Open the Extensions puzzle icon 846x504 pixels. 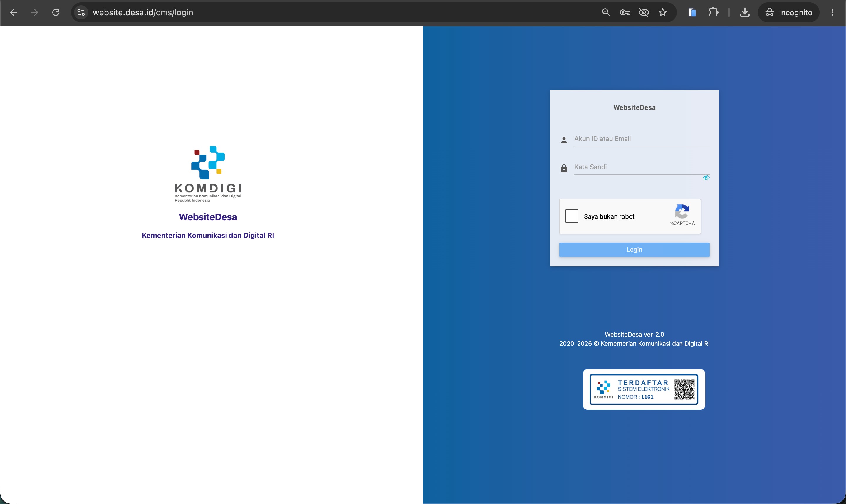714,13
